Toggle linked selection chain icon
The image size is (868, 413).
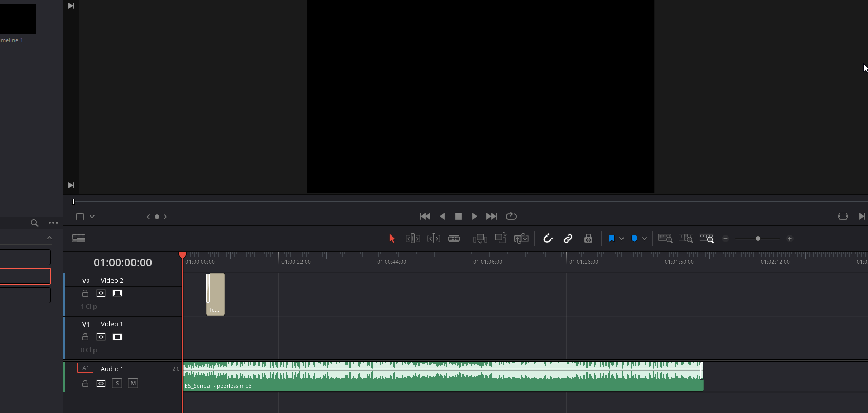tap(568, 239)
